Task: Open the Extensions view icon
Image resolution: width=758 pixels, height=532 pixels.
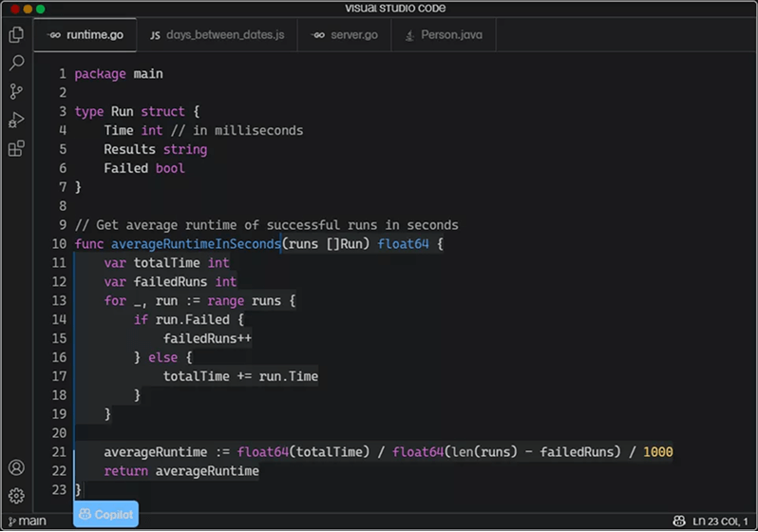Action: [16, 149]
